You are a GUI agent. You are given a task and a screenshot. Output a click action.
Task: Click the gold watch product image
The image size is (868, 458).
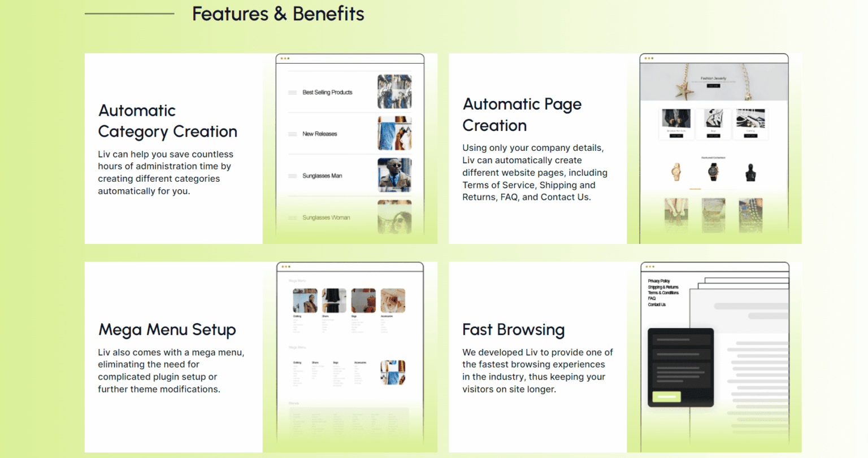(x=676, y=172)
